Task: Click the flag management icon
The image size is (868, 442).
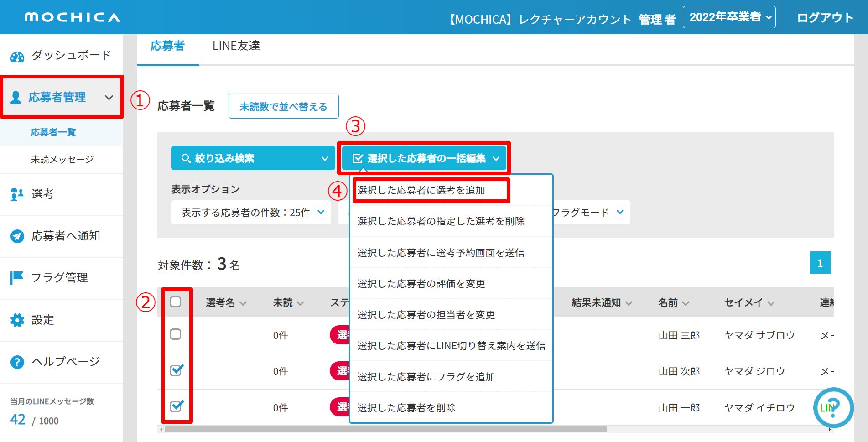Action: click(17, 278)
